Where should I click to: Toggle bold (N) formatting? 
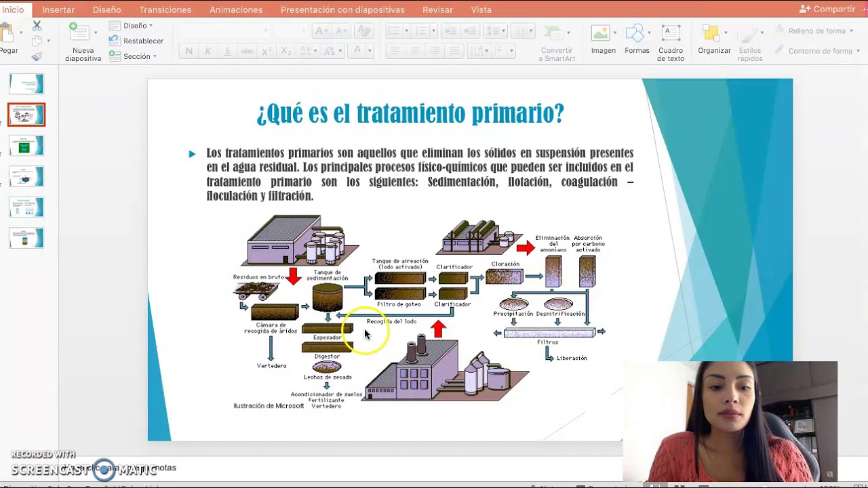click(189, 51)
